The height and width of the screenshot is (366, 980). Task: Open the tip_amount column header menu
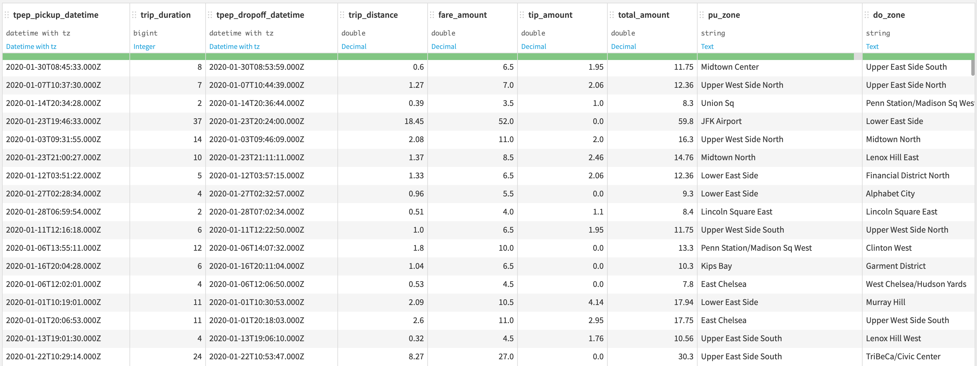(x=550, y=15)
